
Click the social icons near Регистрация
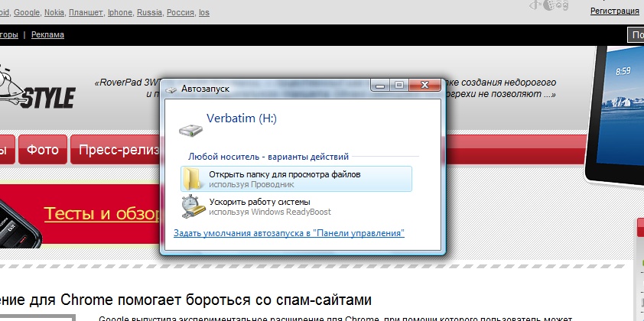point(549,5)
